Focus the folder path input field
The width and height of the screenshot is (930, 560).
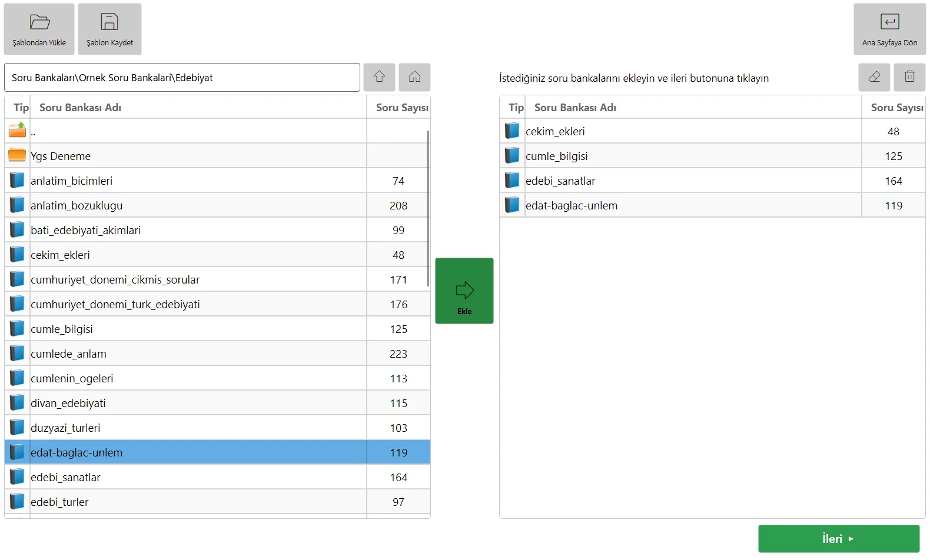[x=182, y=78]
